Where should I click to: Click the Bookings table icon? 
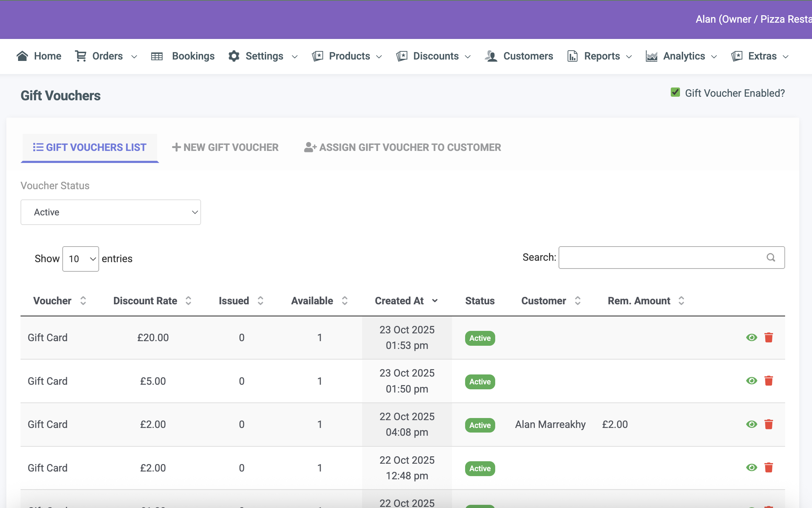(x=157, y=56)
